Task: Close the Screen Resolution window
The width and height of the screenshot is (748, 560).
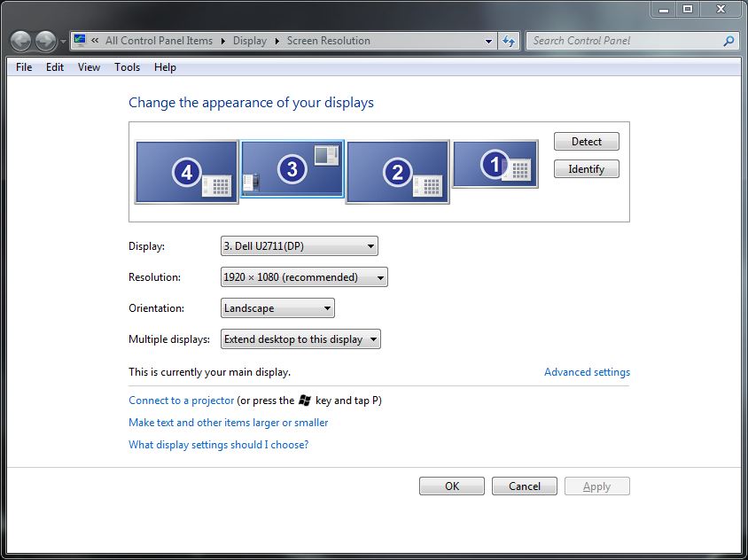Action: click(721, 9)
